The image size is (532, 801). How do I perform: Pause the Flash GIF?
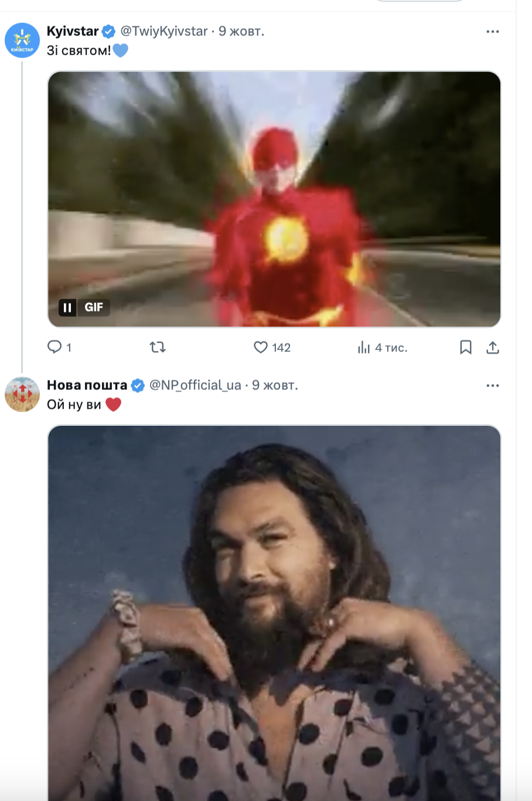coord(67,307)
